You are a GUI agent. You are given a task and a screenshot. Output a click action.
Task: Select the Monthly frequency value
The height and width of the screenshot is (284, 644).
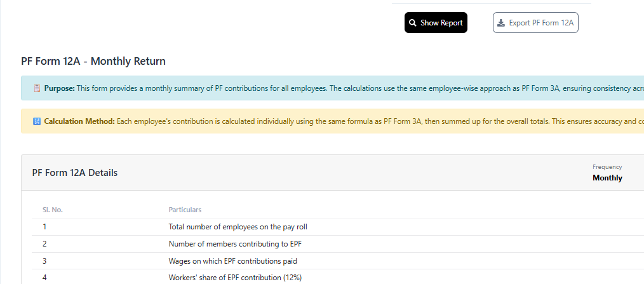pos(607,178)
